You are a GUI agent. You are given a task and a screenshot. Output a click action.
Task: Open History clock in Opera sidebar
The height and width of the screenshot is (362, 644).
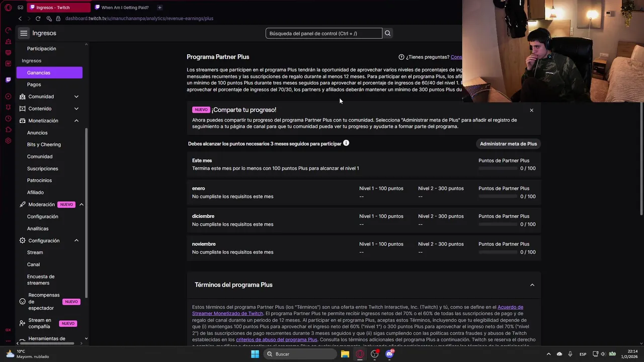point(8,119)
